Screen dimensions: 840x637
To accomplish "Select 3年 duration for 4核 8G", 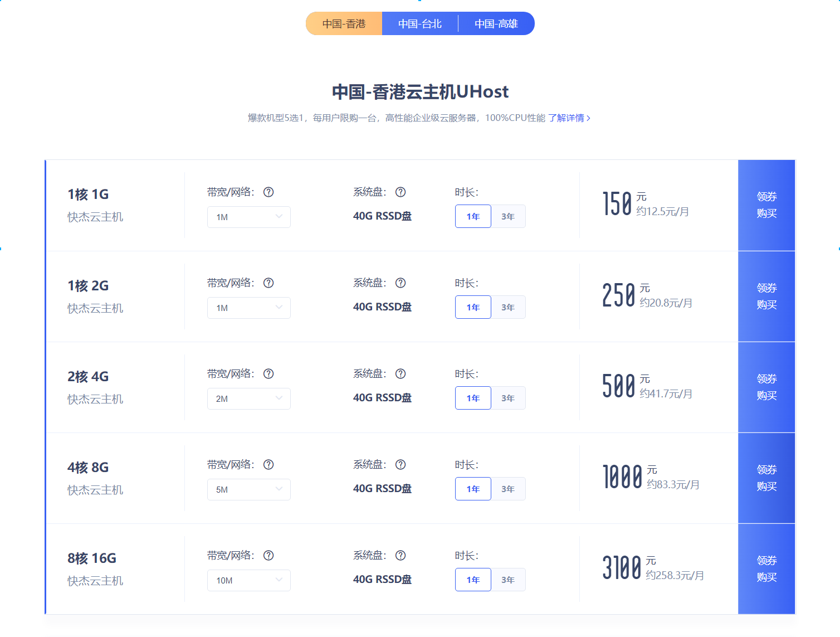I will pos(508,489).
